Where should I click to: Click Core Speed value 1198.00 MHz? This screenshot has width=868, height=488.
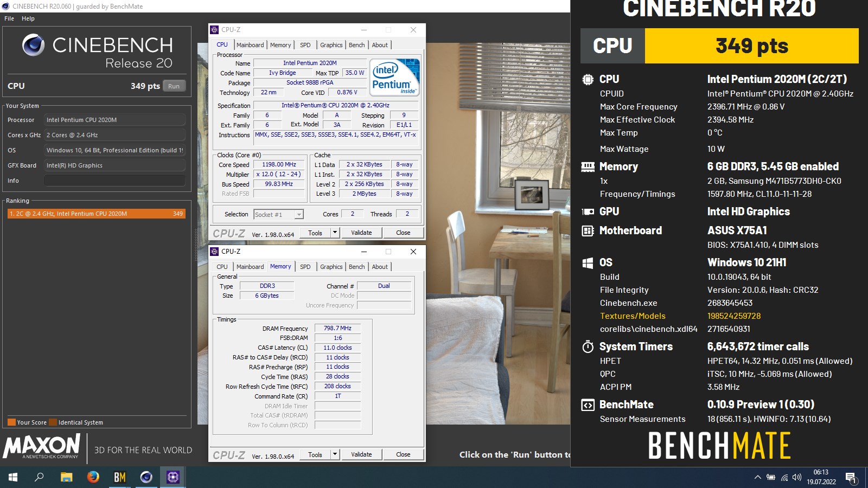click(x=279, y=165)
